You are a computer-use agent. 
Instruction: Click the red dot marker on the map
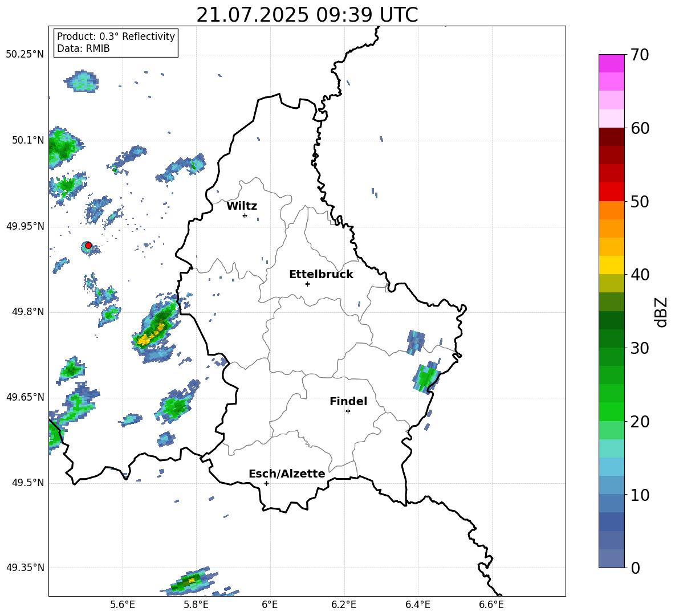(x=88, y=245)
